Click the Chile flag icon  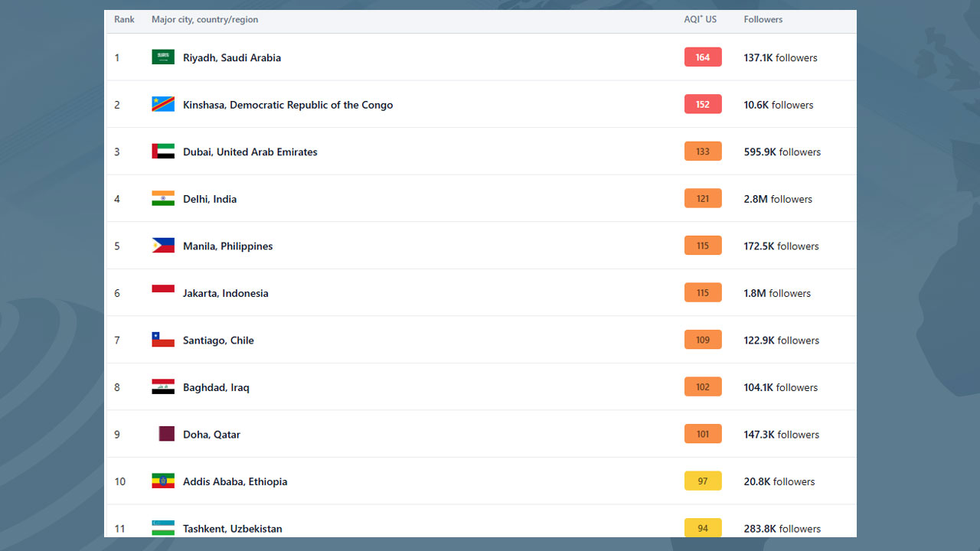[x=163, y=340]
